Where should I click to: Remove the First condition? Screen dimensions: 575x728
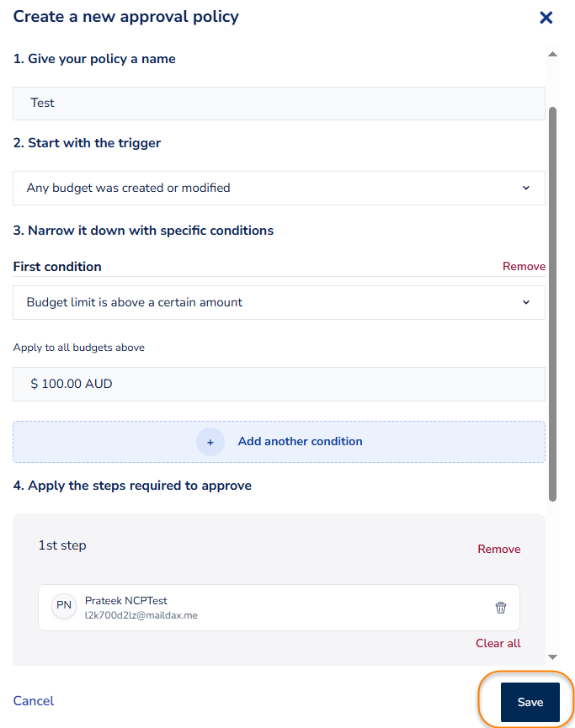point(524,266)
